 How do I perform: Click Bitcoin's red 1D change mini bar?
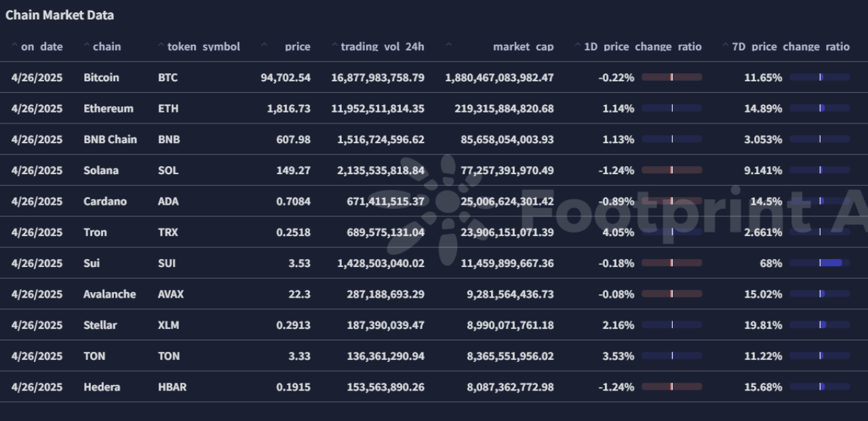click(671, 77)
